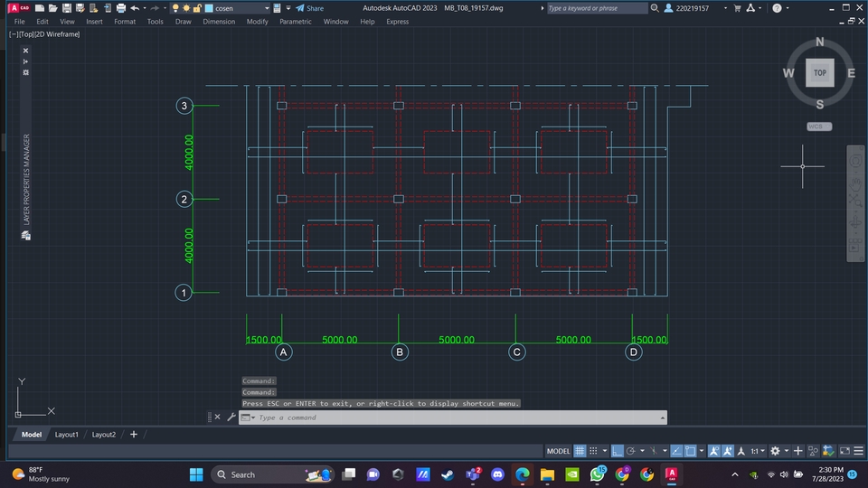Click MODEL space button in status bar
This screenshot has height=488, width=868.
click(558, 451)
